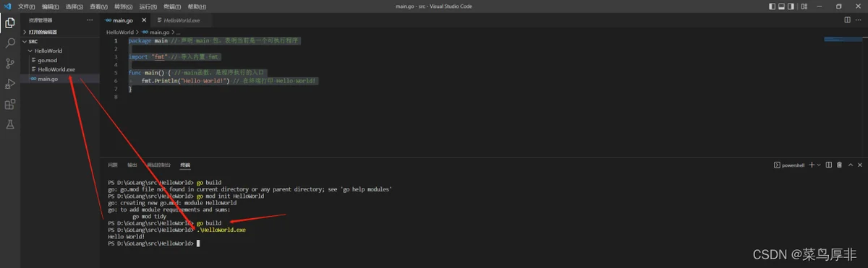The image size is (868, 268).
Task: Toggle primary sidebar layout button
Action: tap(773, 6)
